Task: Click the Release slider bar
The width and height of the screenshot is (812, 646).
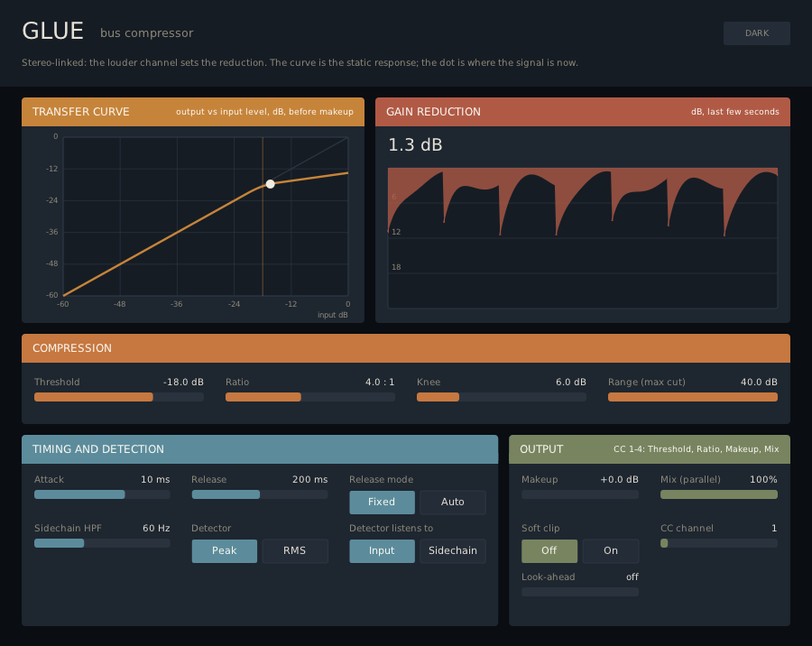Action: click(260, 494)
